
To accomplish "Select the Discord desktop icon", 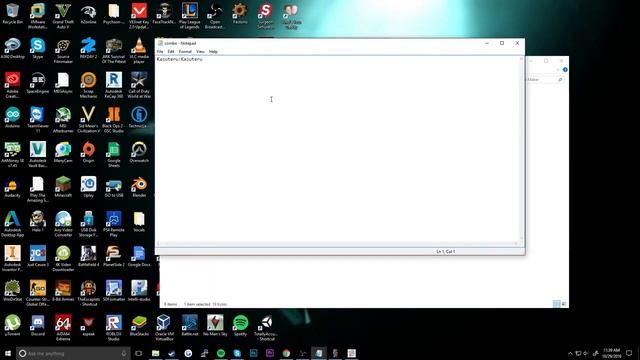I will [38, 325].
